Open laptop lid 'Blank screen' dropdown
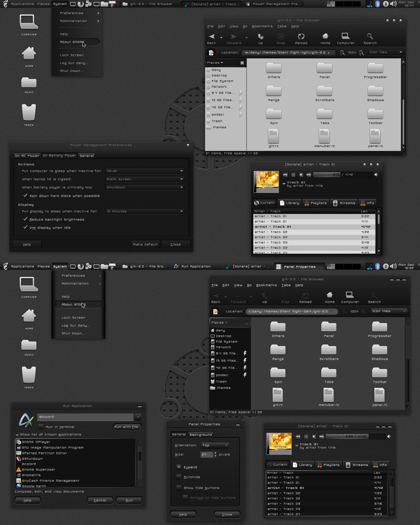The height and width of the screenshot is (525, 420). 145,179
